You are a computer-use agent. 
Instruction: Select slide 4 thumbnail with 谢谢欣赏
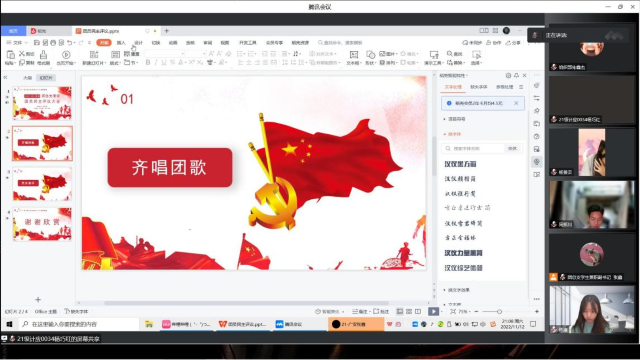42,223
